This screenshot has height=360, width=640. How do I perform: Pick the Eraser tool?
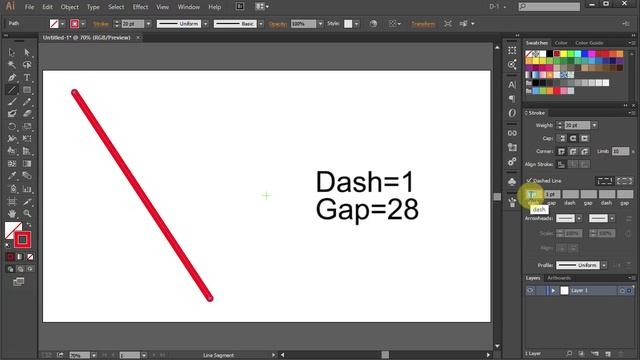27,114
